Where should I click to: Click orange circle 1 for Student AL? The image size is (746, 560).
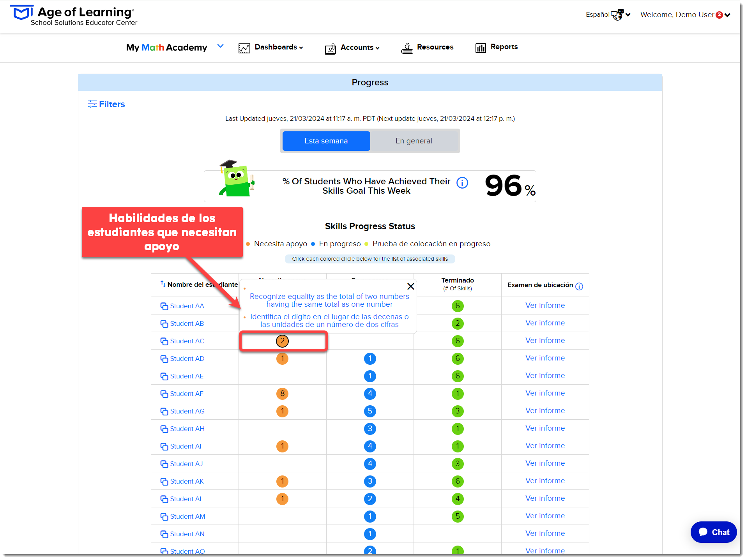(282, 499)
